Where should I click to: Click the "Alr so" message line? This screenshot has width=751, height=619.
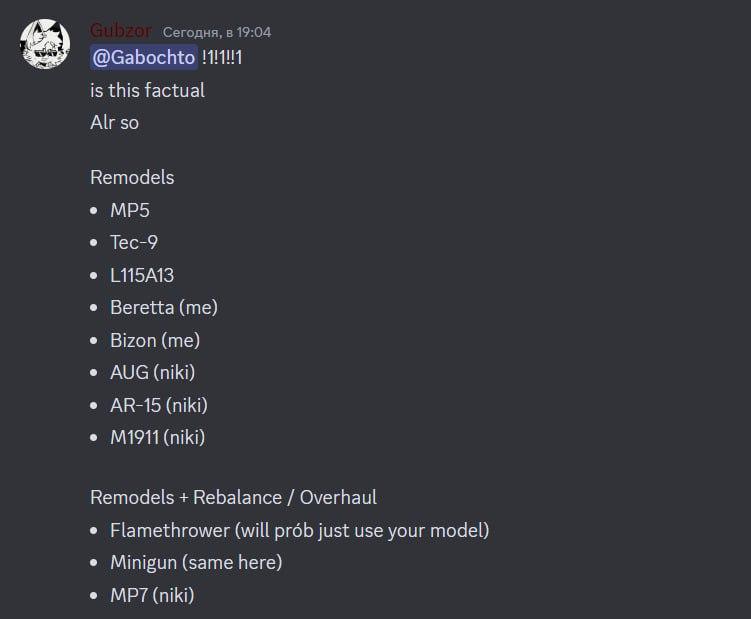[114, 122]
